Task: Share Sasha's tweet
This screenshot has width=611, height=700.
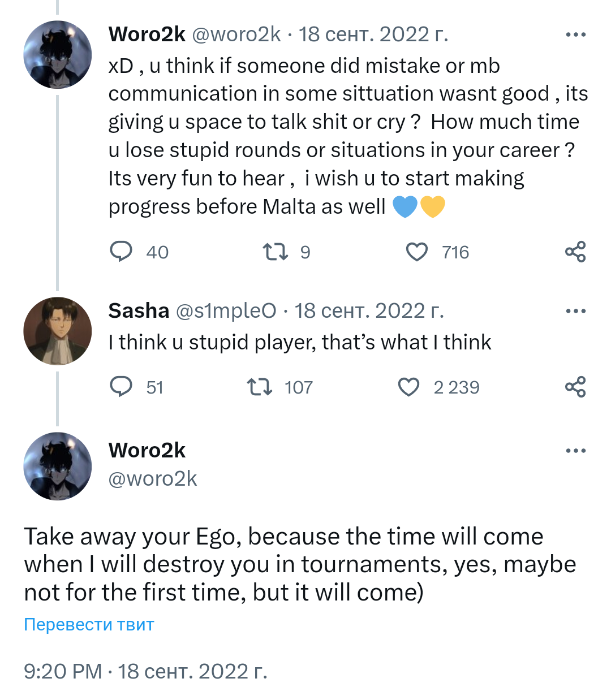Action: coord(575,387)
